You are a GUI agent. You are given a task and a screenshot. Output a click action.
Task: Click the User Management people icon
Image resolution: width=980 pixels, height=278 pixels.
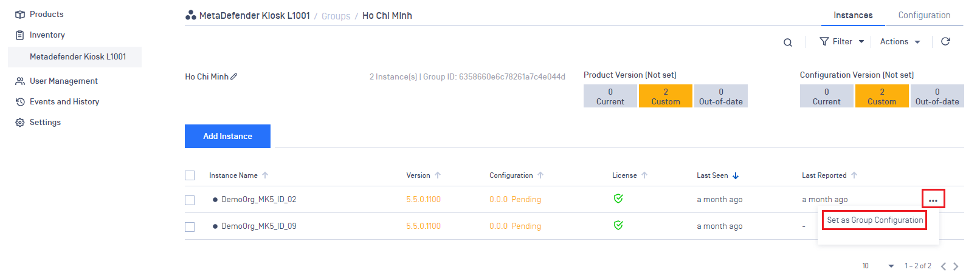tap(20, 81)
